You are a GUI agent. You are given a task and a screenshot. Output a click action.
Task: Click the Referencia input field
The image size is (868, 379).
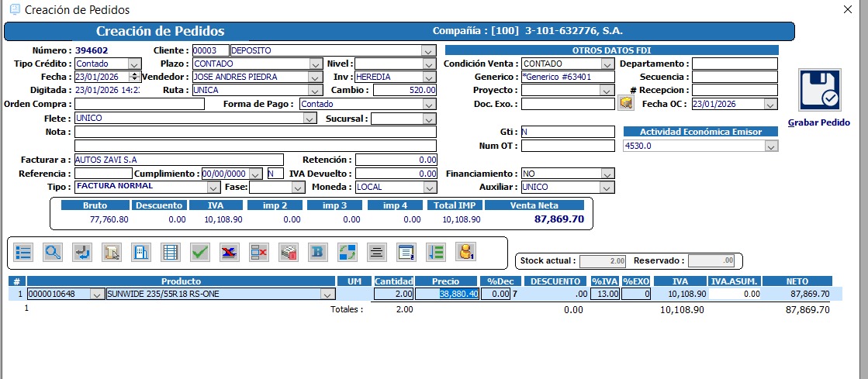[103, 174]
